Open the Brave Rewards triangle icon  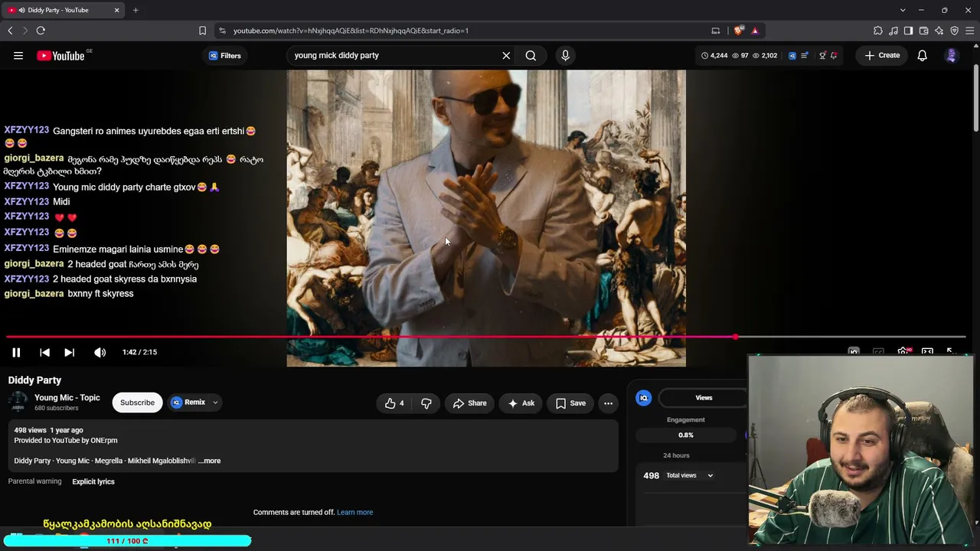point(755,31)
